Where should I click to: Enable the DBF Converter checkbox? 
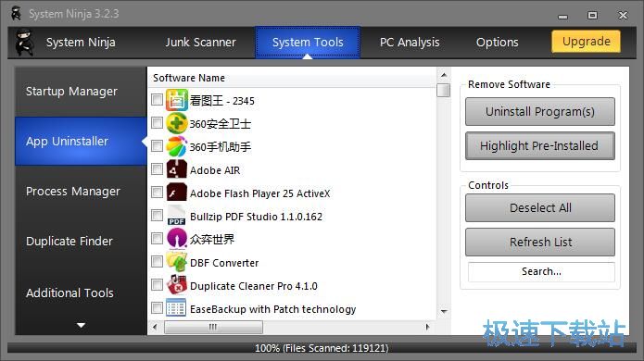coord(157,261)
